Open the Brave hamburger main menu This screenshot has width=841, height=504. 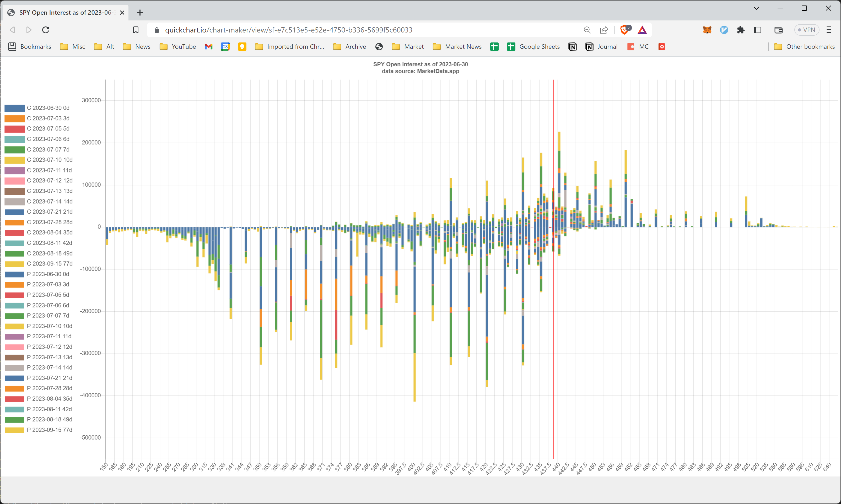[x=829, y=30]
